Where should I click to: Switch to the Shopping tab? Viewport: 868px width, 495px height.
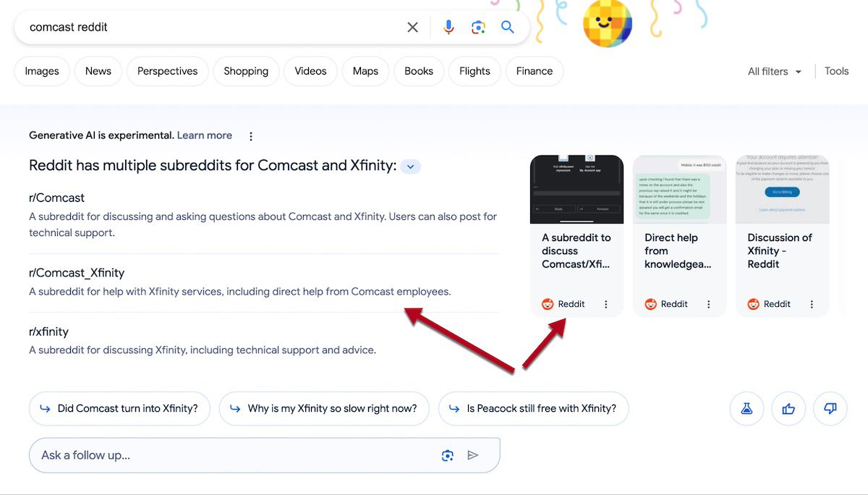click(246, 71)
